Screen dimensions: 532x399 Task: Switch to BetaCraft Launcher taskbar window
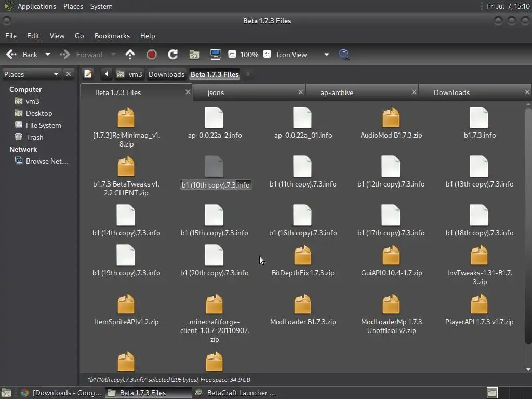[x=236, y=393]
